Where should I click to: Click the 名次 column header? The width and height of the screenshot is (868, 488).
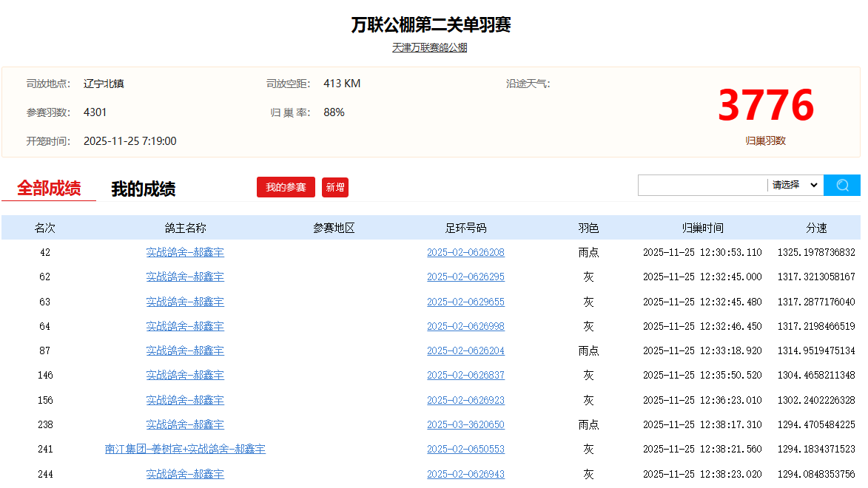[x=45, y=228]
